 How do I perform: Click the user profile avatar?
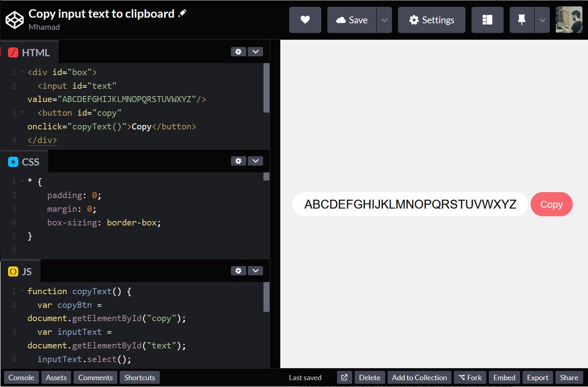click(x=568, y=20)
